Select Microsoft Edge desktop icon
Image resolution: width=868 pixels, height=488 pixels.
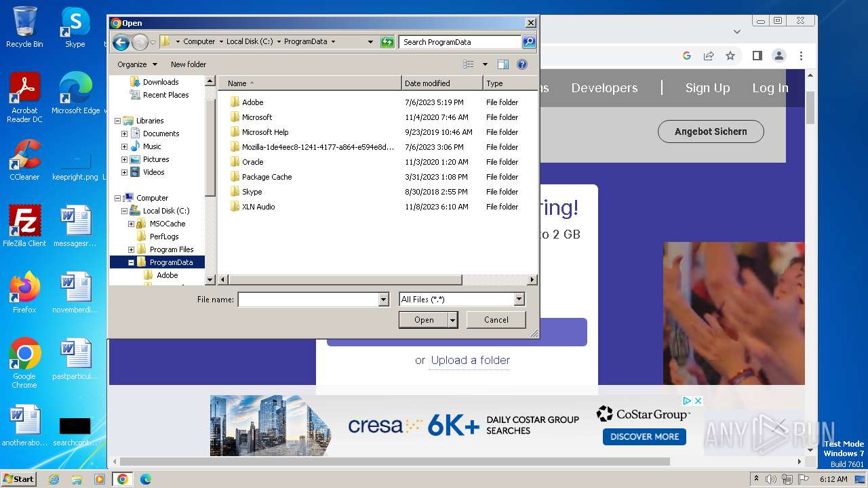[x=75, y=93]
